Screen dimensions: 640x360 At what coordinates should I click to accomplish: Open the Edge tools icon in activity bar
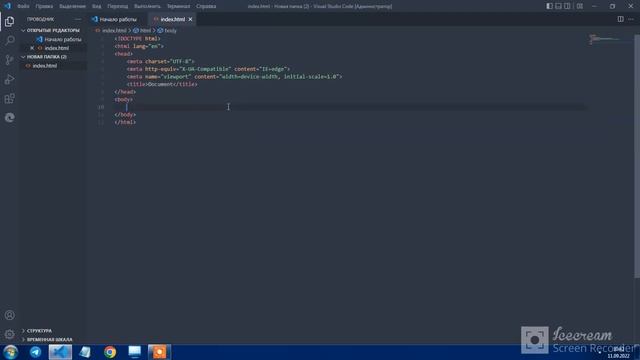coord(9,118)
